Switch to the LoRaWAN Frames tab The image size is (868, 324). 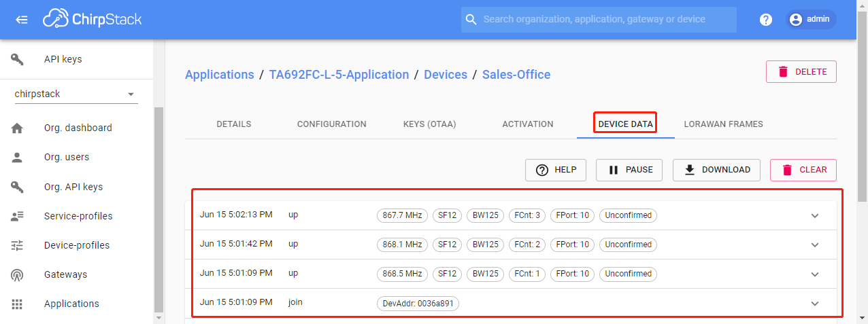[723, 124]
